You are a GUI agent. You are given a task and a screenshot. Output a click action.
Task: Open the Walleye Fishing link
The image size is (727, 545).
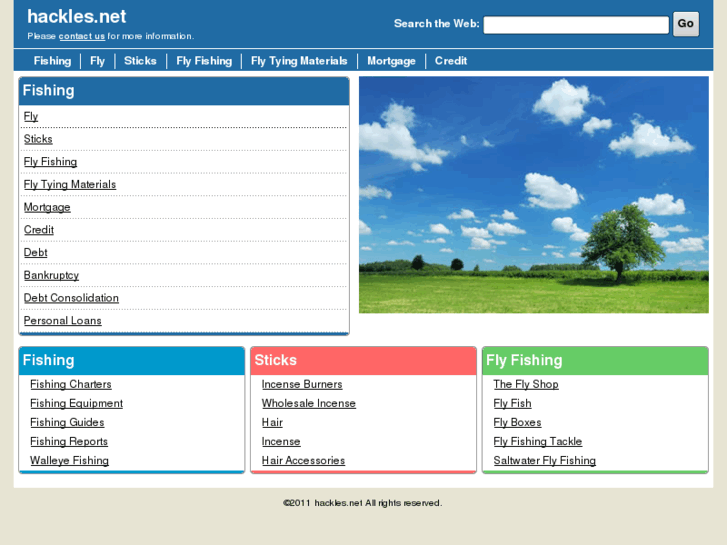[x=70, y=461]
